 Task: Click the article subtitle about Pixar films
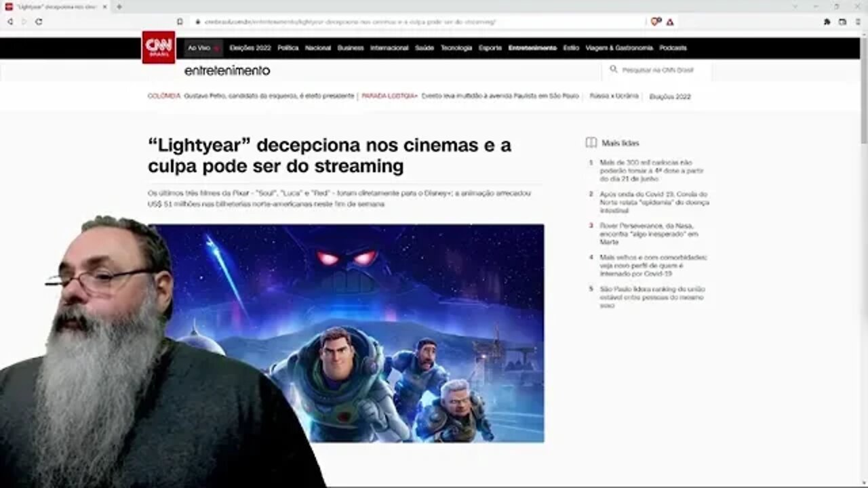[339, 199]
